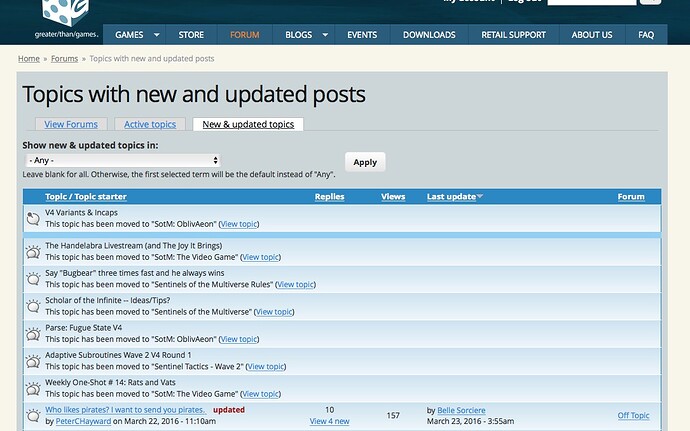The height and width of the screenshot is (431, 690).
Task: Click the topic icon beside The Handelabra Livestream
Action: click(33, 252)
